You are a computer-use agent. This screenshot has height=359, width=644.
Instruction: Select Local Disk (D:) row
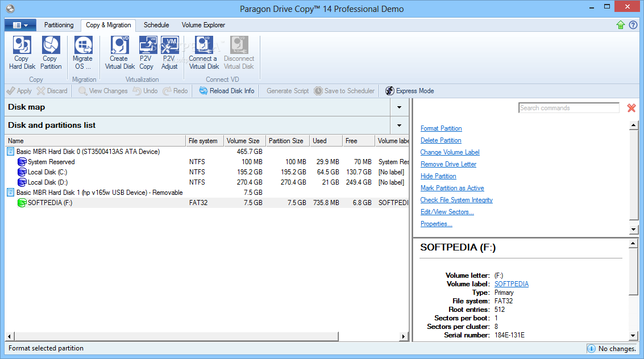pyautogui.click(x=207, y=182)
